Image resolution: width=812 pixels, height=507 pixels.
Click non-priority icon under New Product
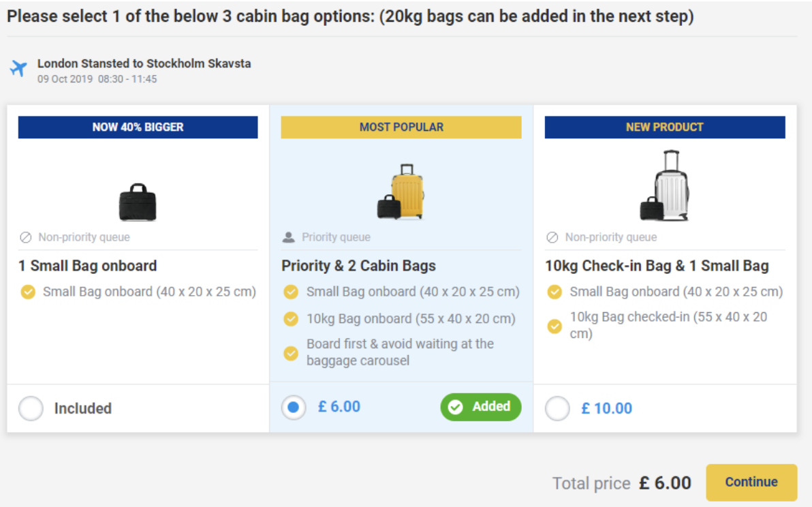pos(552,238)
